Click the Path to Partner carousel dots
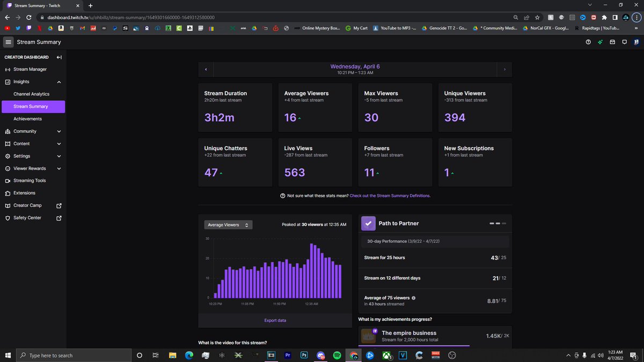Screen dimensions: 644x362 [497, 223]
